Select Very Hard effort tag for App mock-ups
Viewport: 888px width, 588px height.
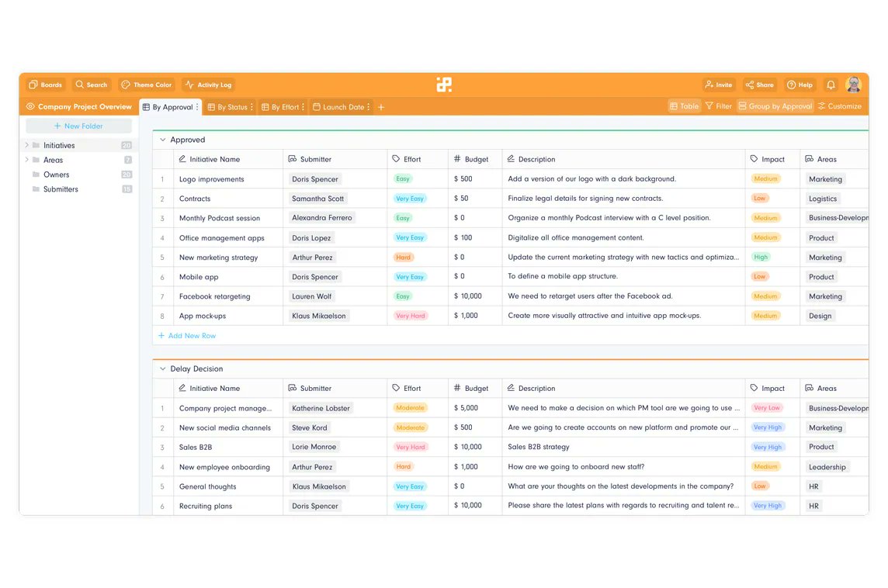coord(411,316)
